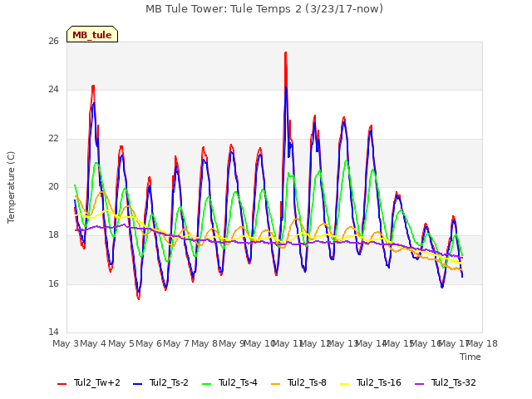
Task: Click the May 4 x-axis tick label
Action: coord(93,343)
